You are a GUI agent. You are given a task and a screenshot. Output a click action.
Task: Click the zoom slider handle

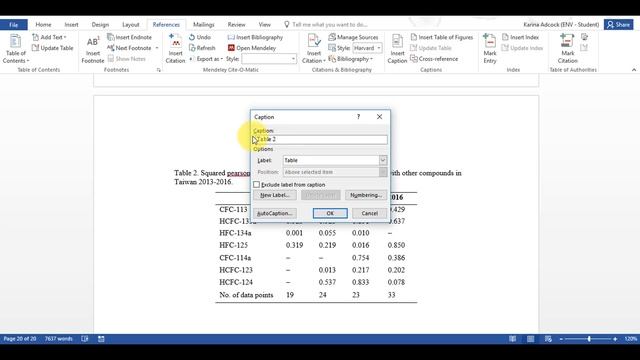point(589,339)
